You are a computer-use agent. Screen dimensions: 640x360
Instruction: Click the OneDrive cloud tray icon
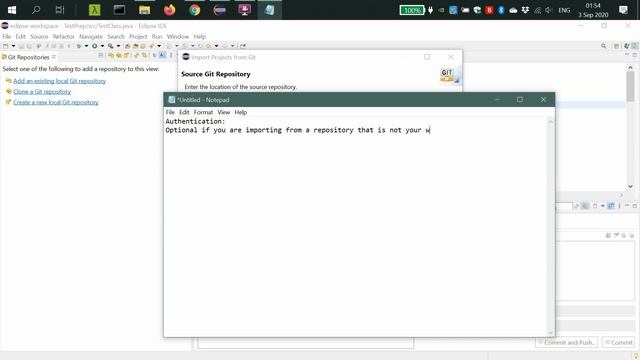[513, 10]
